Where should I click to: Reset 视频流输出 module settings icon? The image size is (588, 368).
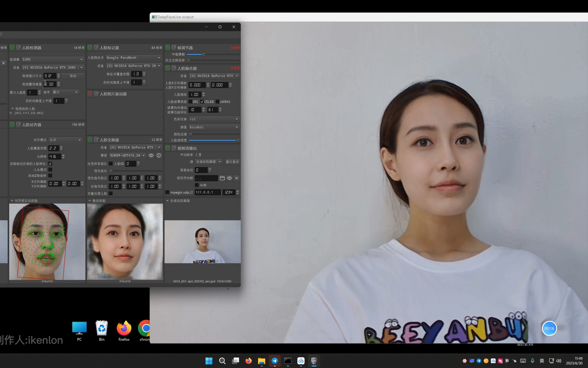coord(174,148)
